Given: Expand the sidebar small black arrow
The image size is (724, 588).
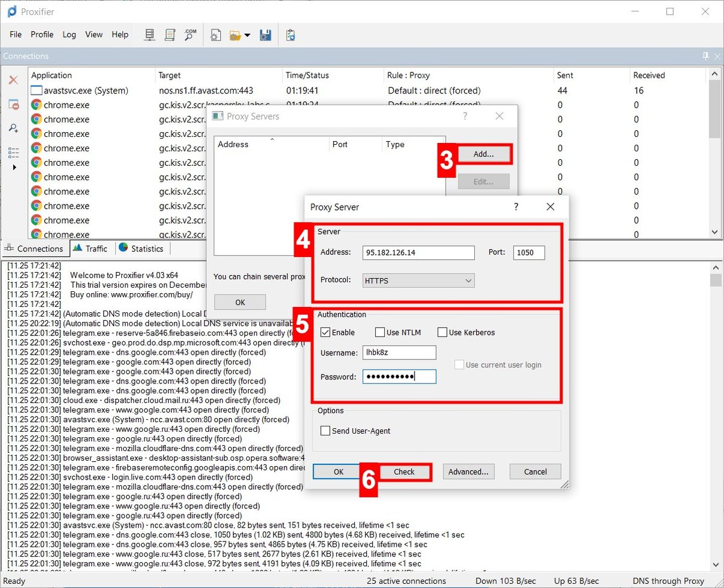Looking at the screenshot, I should click(x=14, y=167).
